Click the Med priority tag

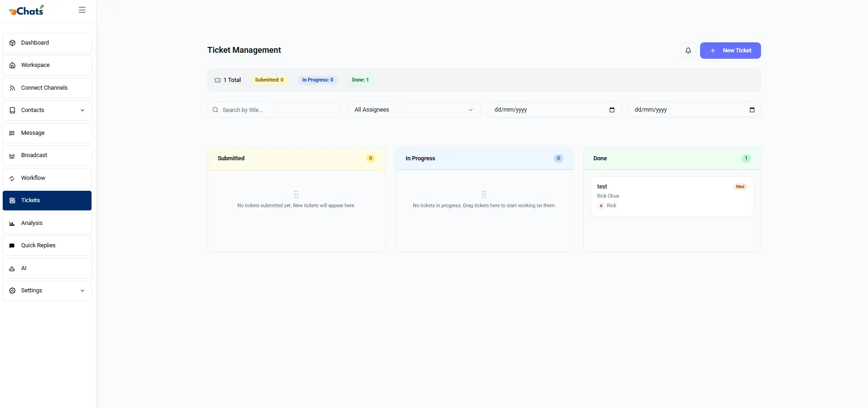740,187
